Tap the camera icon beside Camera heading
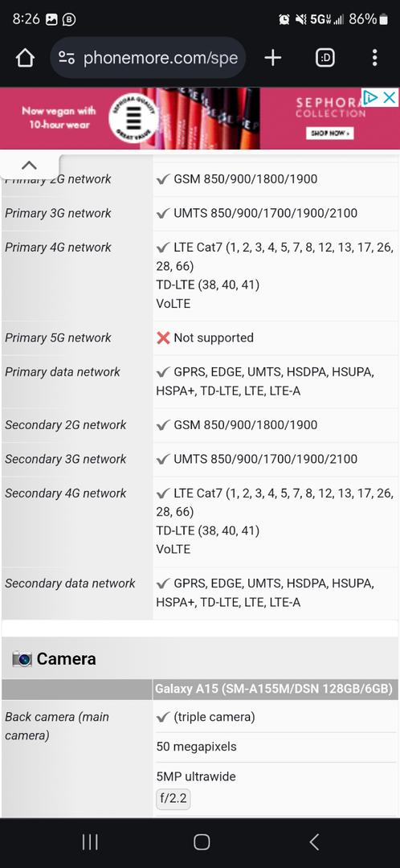Image resolution: width=400 pixels, height=868 pixels. [22, 659]
